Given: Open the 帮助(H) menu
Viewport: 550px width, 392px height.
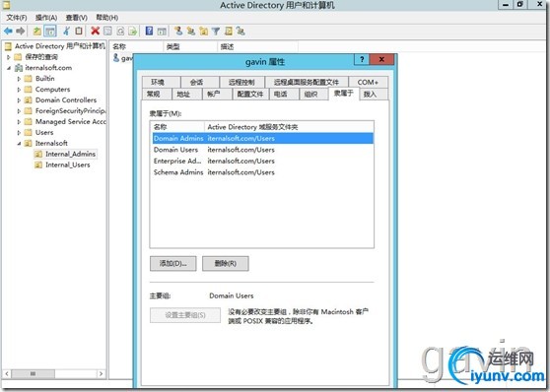Looking at the screenshot, I should tap(107, 17).
